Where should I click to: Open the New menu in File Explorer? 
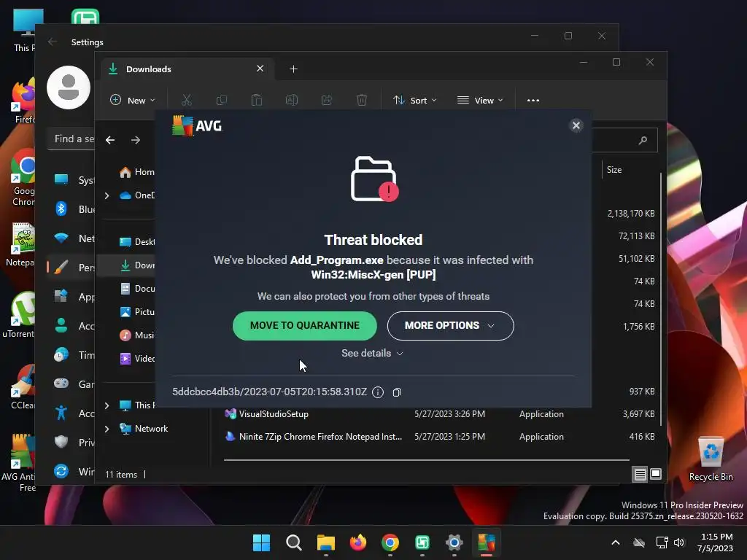tap(133, 101)
